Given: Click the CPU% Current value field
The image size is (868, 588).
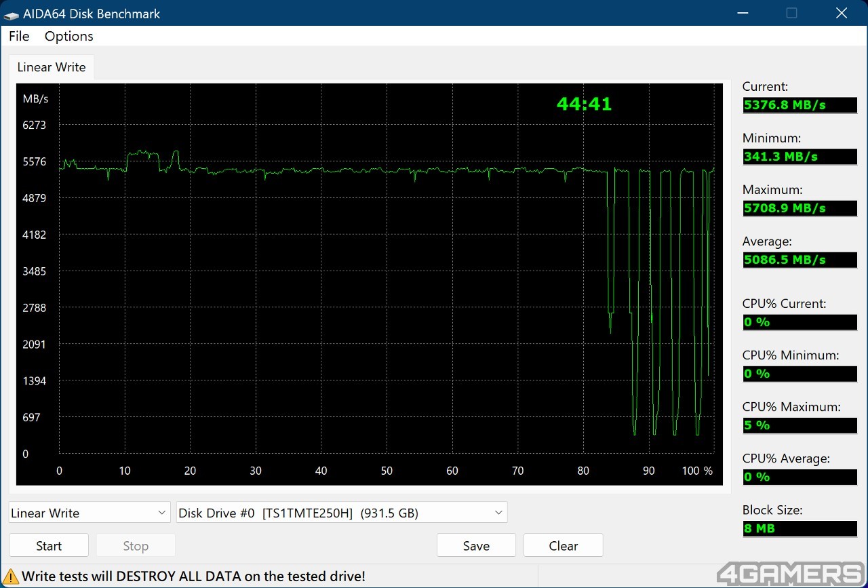Looking at the screenshot, I should (x=800, y=322).
